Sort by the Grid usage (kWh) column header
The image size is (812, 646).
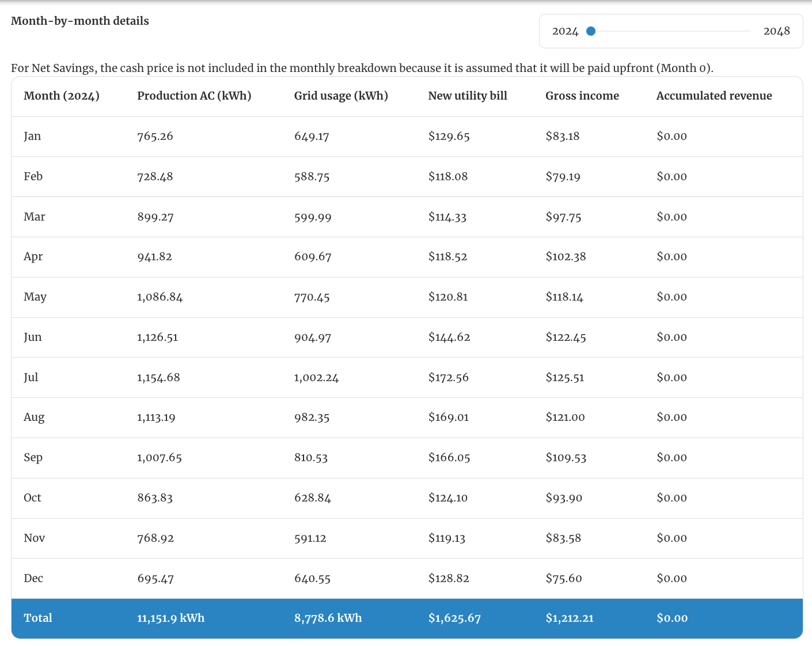click(x=341, y=96)
